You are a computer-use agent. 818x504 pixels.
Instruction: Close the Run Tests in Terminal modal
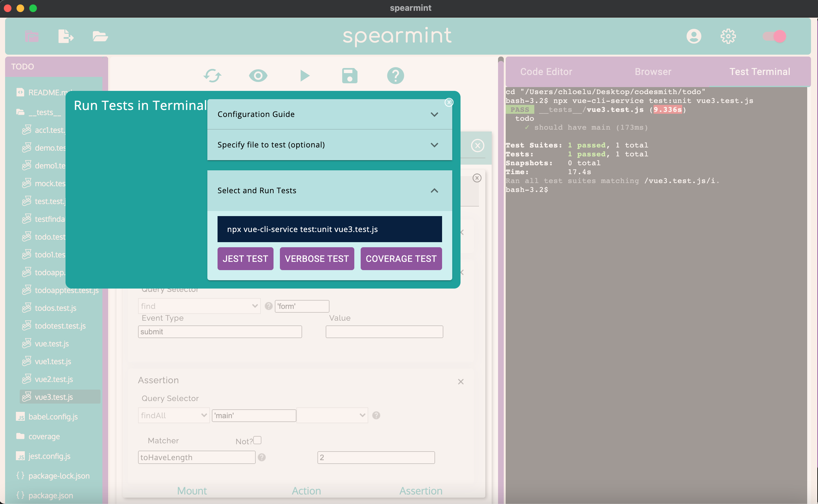click(x=449, y=102)
